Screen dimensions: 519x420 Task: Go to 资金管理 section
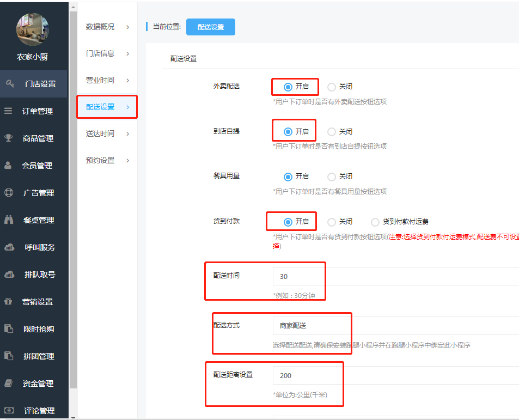(34, 384)
